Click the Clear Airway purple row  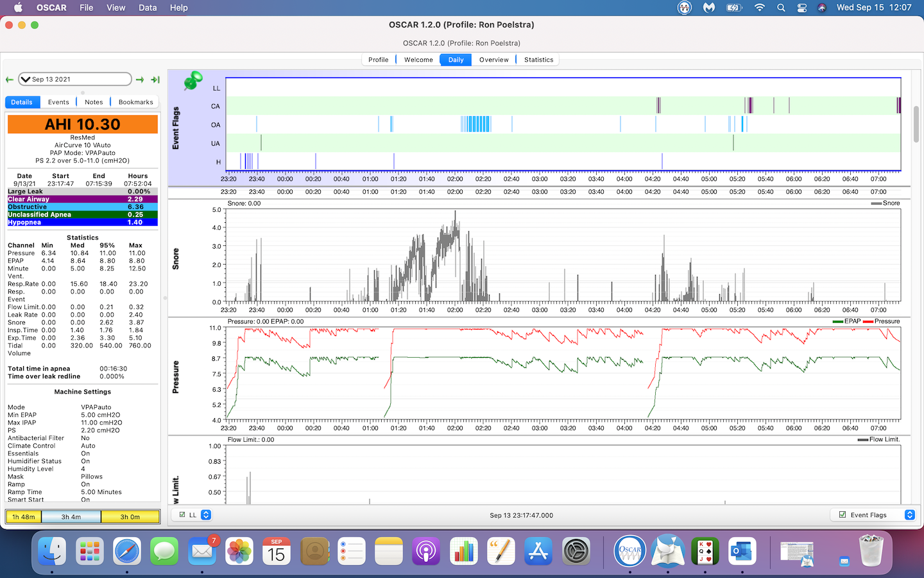(83, 199)
